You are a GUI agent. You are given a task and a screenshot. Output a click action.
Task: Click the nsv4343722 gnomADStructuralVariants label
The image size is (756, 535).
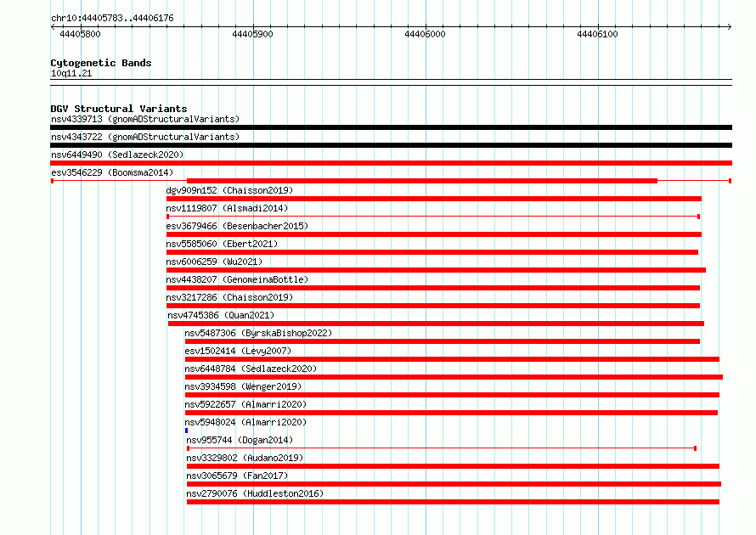coord(145,137)
